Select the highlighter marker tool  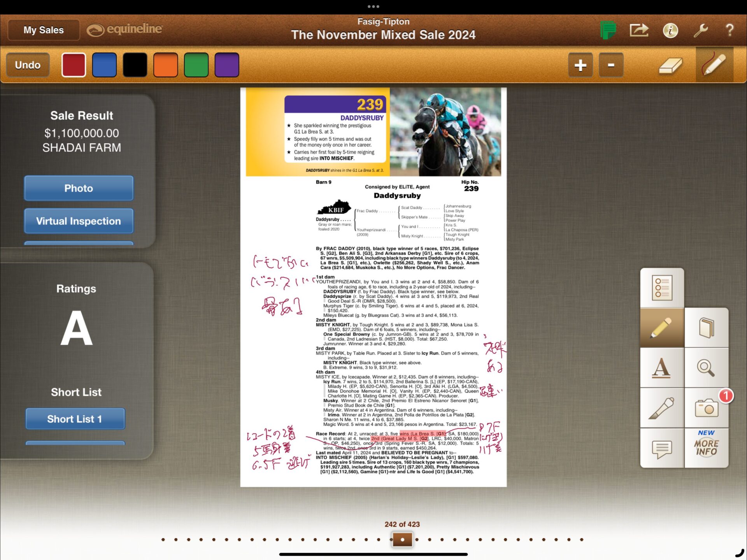click(662, 408)
